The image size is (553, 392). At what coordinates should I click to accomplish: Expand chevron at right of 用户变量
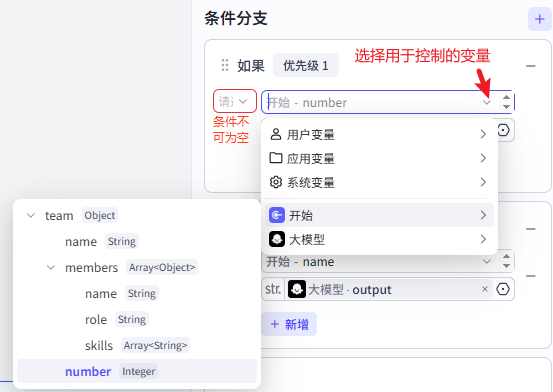pos(483,134)
